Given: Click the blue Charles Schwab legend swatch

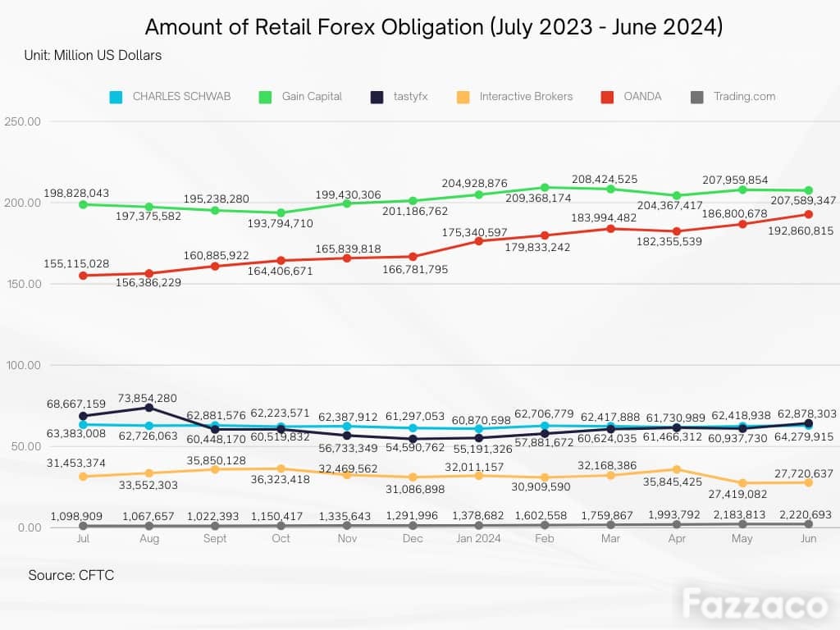Looking at the screenshot, I should (116, 97).
